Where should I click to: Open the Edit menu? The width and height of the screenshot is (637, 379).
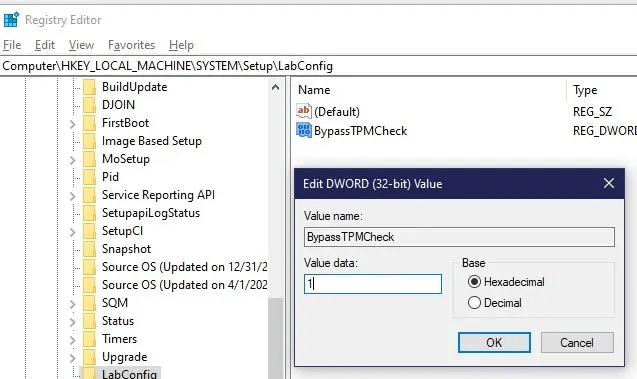(45, 45)
